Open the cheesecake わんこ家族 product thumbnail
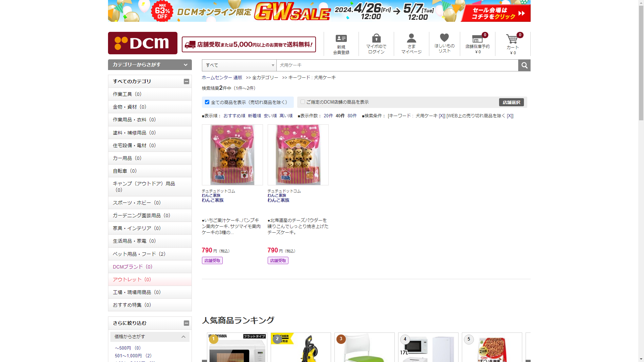Screen dimensions: 644x362 click(298, 155)
